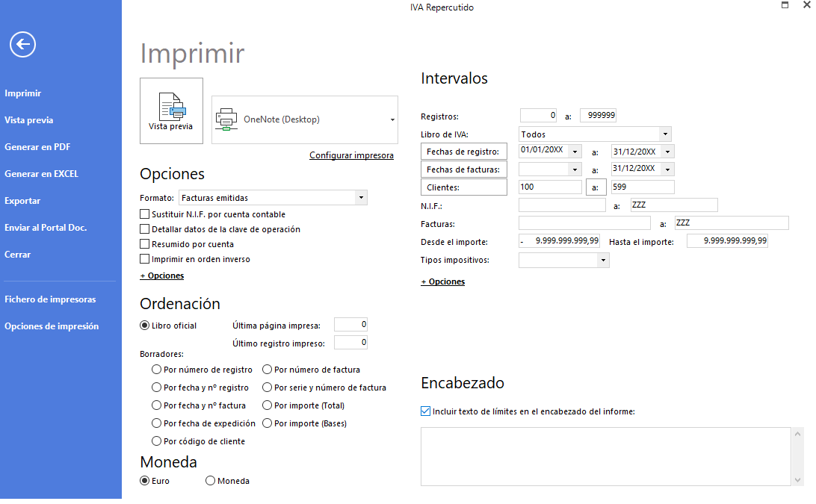Select Por número de factura radio
Image resolution: width=816 pixels, height=504 pixels.
[x=267, y=370]
